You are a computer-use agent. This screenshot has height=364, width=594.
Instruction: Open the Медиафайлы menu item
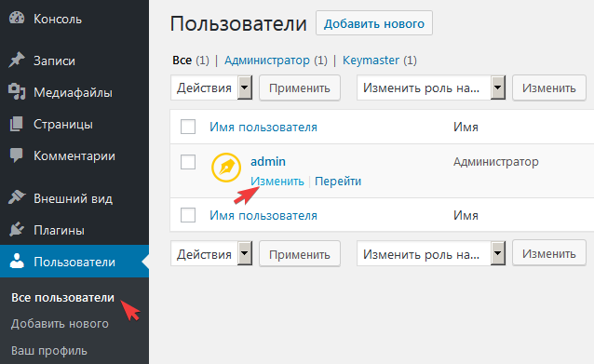click(x=74, y=92)
